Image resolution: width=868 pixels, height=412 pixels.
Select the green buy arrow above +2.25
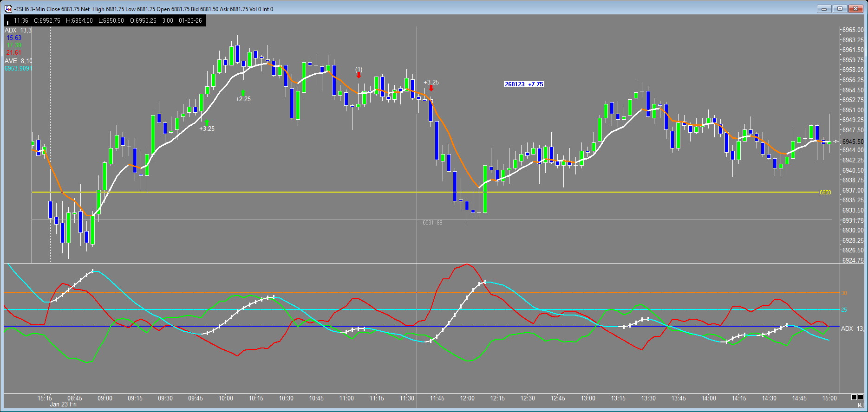243,92
